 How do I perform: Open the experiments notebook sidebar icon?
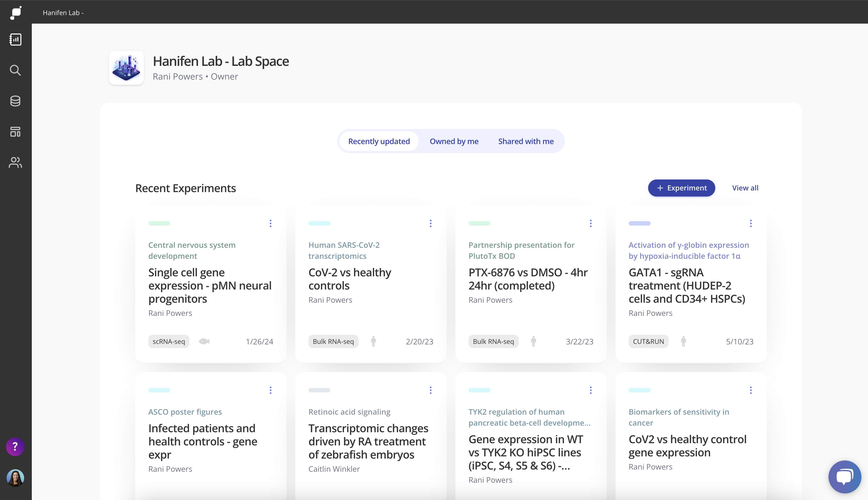[x=15, y=40]
